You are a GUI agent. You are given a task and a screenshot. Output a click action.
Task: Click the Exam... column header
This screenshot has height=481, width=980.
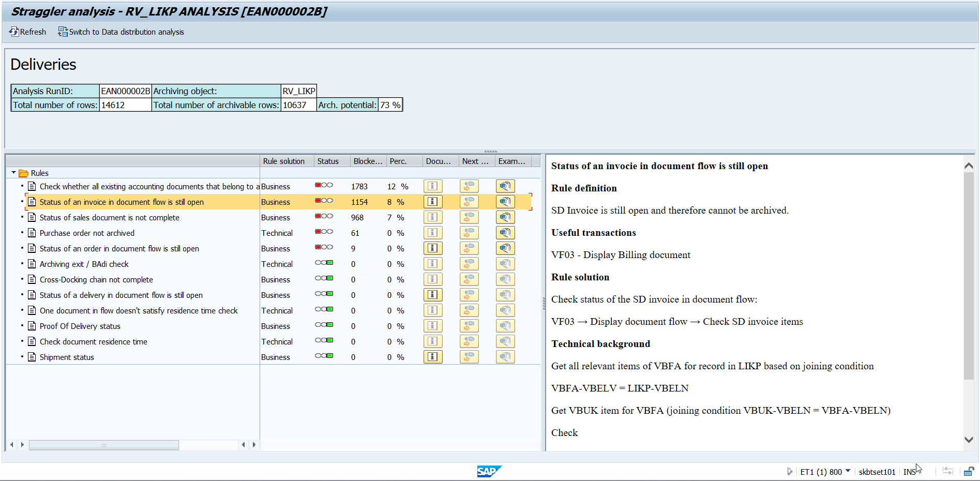pos(513,161)
